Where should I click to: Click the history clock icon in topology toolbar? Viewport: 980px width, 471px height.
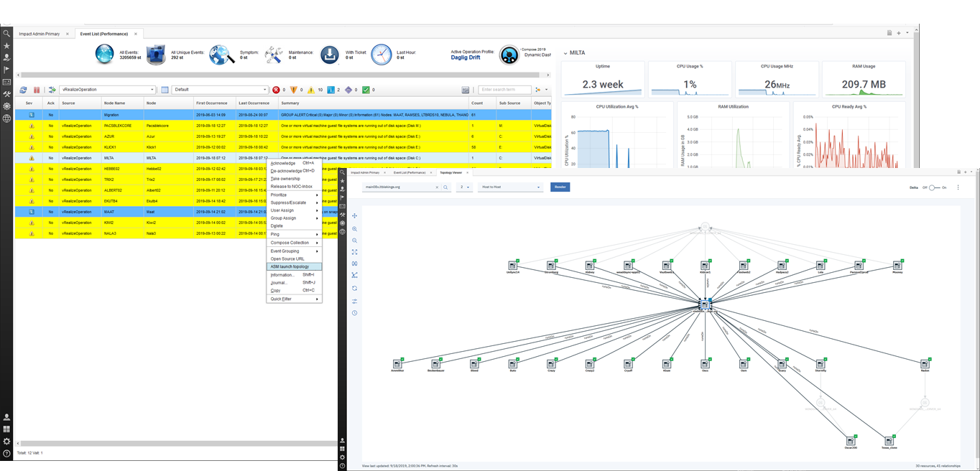[x=354, y=313]
